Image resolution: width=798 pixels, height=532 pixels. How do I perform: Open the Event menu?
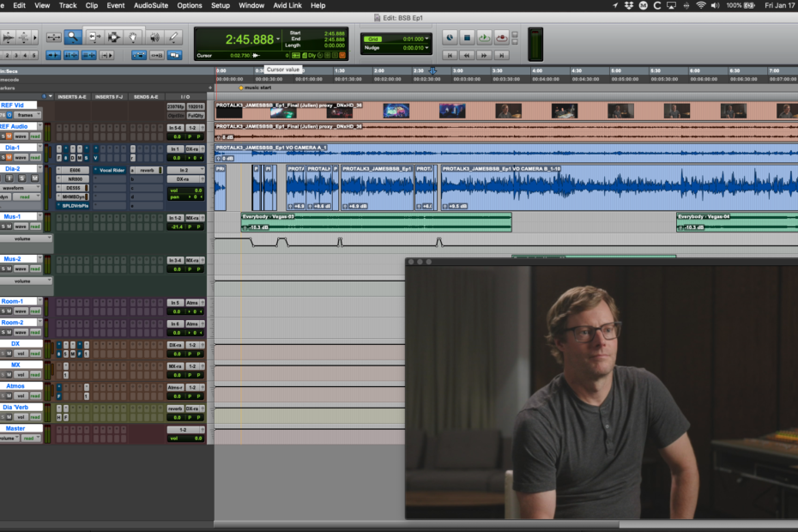[116, 6]
